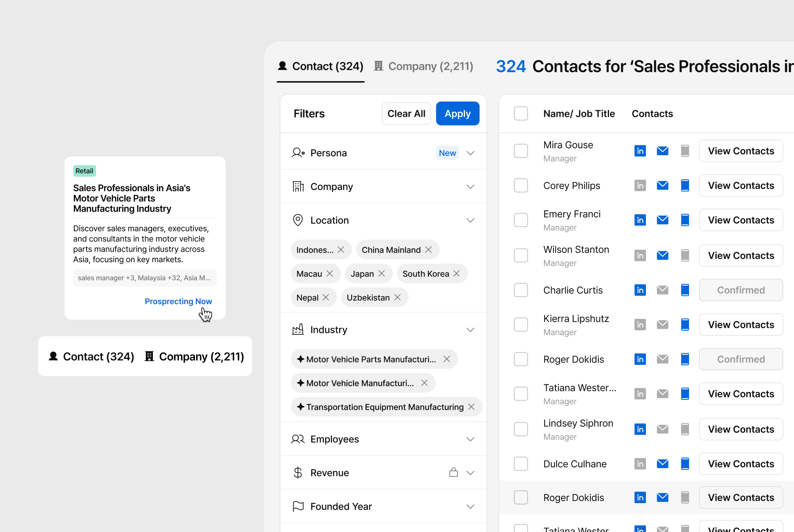Remove South Korea from location filters
Viewport: 794px width, 532px height.
tap(457, 274)
